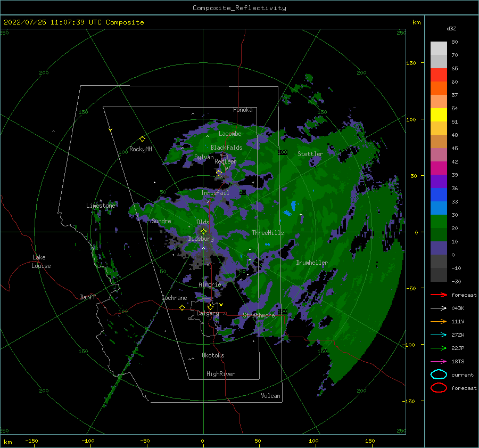Click the 04DK legend text
Screen dimensions: 479x448
point(458,308)
